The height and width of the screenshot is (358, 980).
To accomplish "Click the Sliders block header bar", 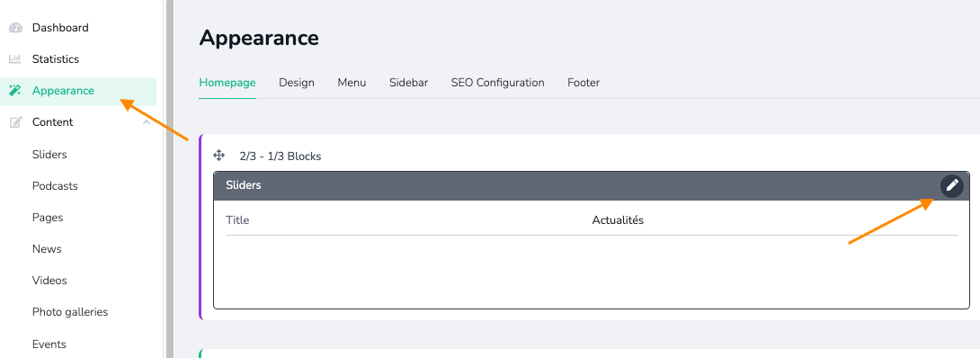I will coord(592,185).
